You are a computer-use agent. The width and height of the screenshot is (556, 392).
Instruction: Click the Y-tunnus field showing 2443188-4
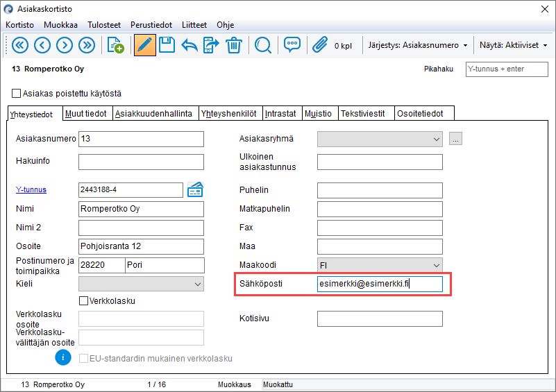[131, 190]
